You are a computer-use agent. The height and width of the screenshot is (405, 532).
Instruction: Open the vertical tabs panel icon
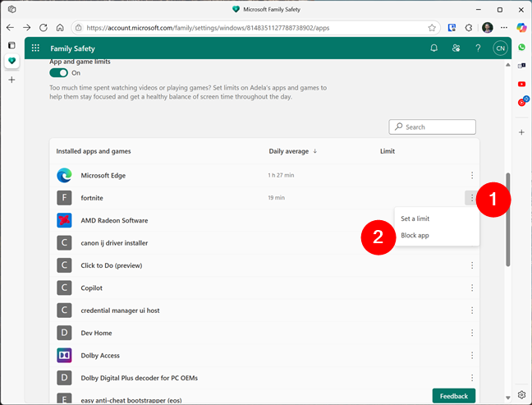click(11, 45)
